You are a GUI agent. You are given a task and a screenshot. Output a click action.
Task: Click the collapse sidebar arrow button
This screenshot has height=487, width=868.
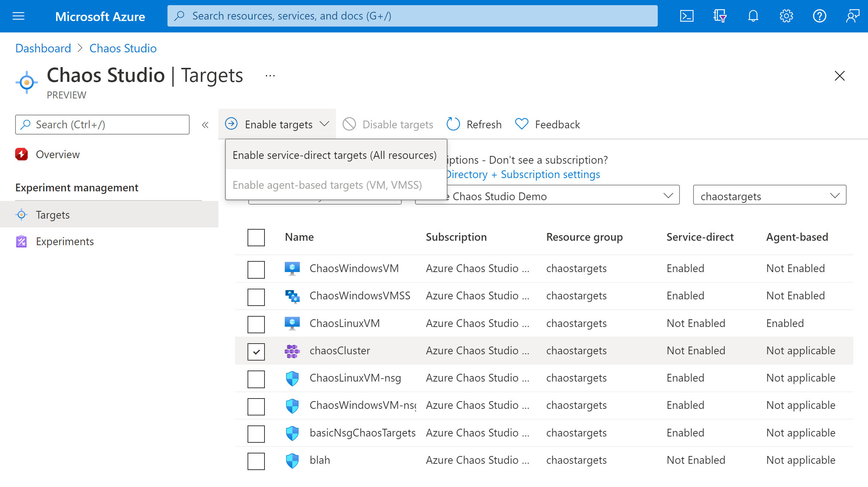pyautogui.click(x=205, y=125)
